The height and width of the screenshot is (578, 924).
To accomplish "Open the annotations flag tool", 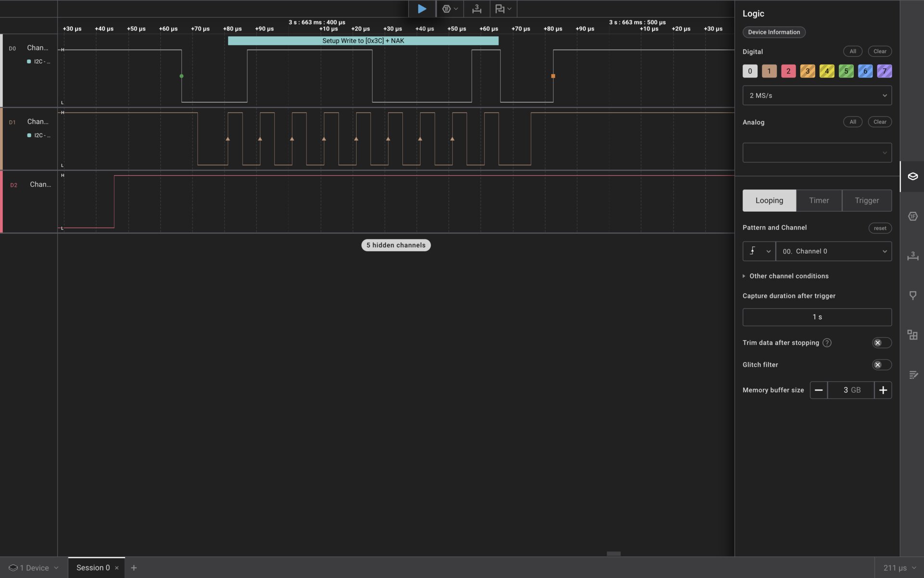I will [x=503, y=9].
